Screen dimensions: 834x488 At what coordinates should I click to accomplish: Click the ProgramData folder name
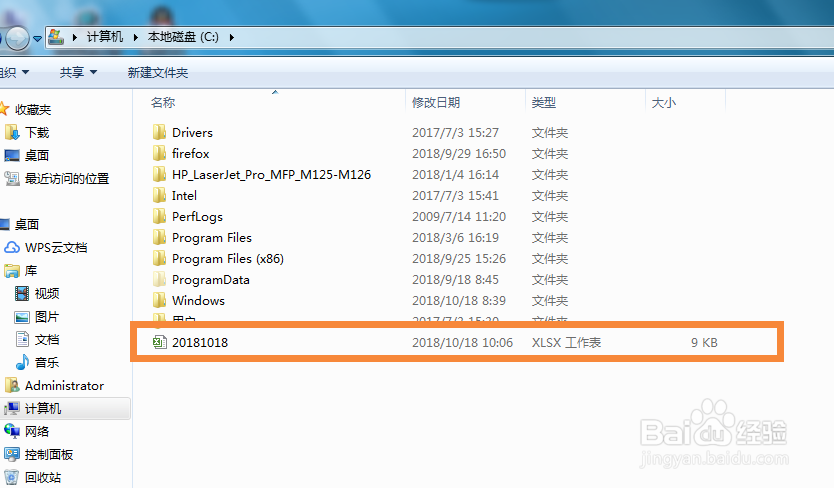(211, 279)
